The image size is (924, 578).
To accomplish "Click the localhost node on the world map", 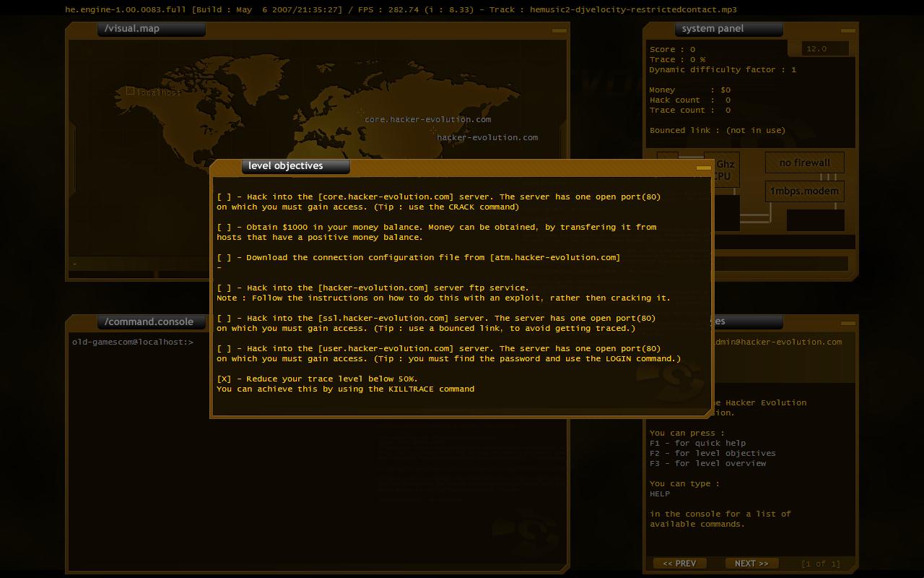I will [x=154, y=92].
